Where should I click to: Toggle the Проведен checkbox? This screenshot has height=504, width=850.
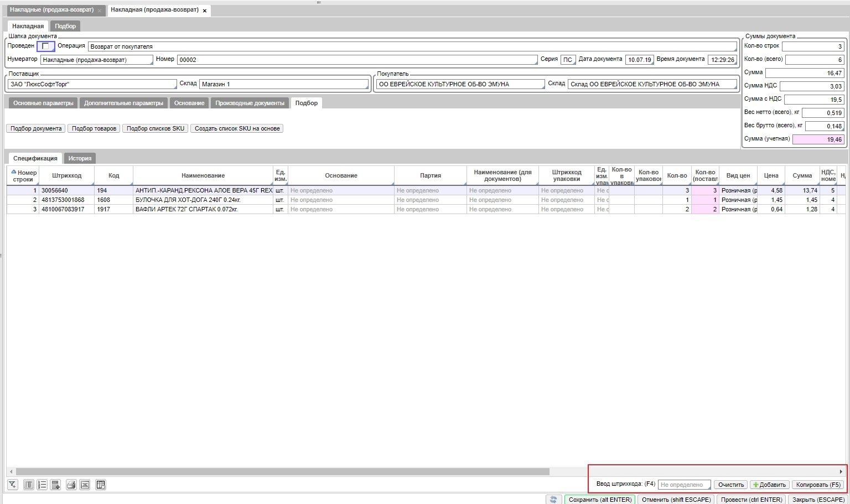tap(45, 46)
